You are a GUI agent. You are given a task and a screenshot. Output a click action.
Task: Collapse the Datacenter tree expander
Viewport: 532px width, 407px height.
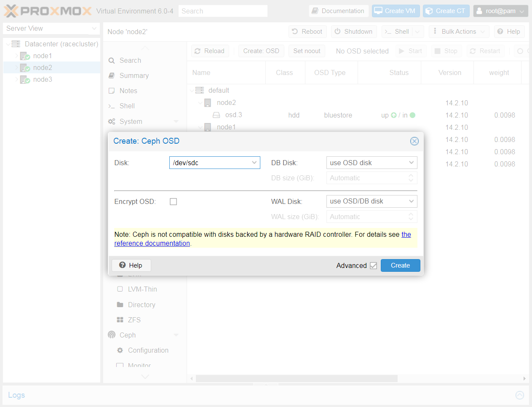point(8,44)
